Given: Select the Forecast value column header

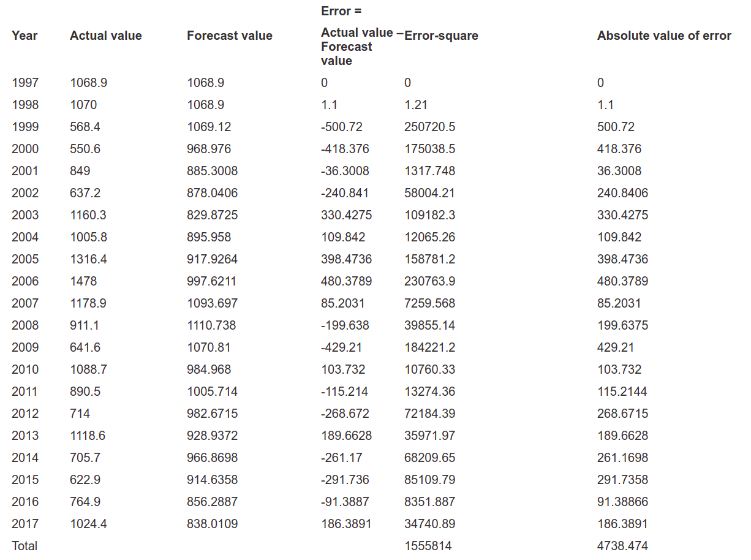Looking at the screenshot, I should click(x=230, y=36).
